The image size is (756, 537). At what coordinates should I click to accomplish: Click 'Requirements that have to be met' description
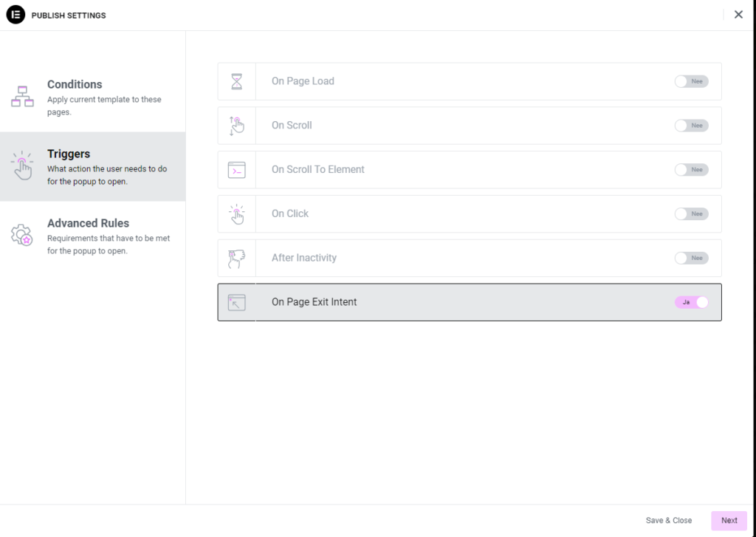pyautogui.click(x=109, y=244)
